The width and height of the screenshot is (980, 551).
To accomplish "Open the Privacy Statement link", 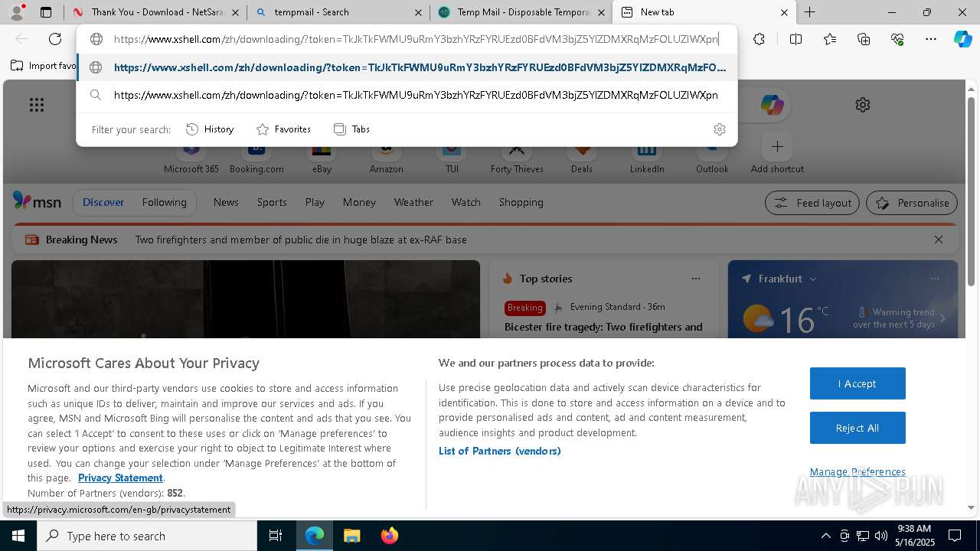I will click(x=120, y=478).
